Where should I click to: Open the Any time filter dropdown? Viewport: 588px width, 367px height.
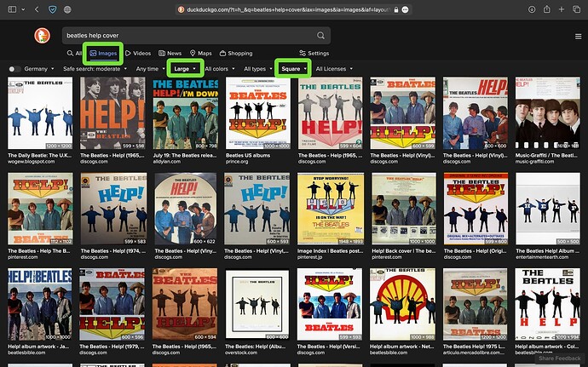[x=150, y=69]
